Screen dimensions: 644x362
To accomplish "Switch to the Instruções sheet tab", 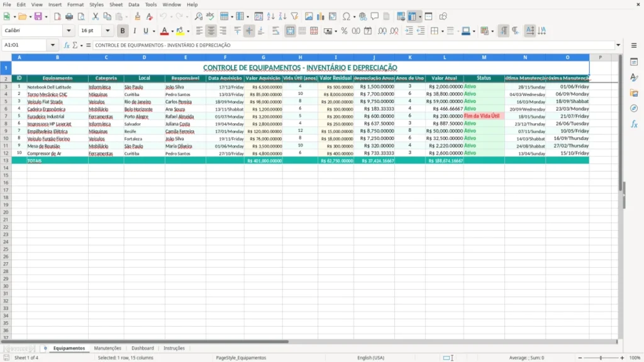I will click(174, 348).
